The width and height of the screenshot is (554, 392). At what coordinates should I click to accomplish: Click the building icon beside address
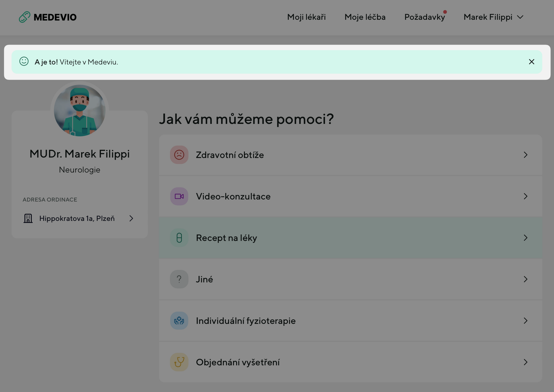(28, 219)
